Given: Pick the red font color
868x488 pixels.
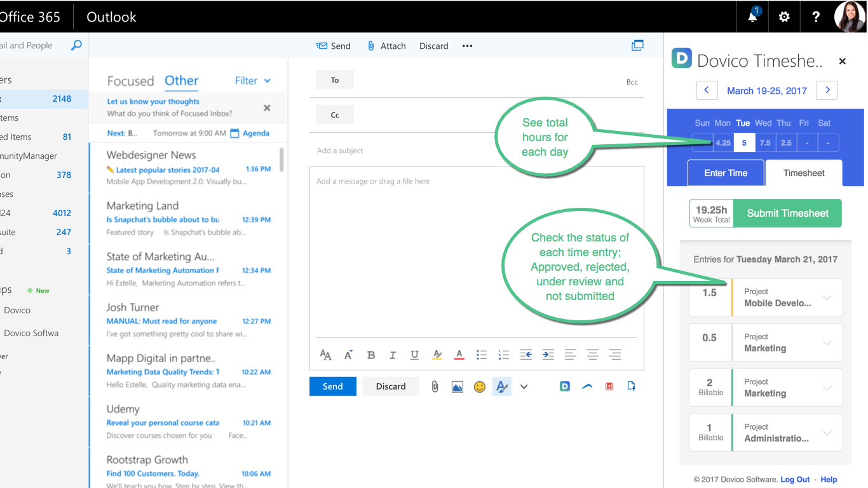Looking at the screenshot, I should pyautogui.click(x=459, y=355).
